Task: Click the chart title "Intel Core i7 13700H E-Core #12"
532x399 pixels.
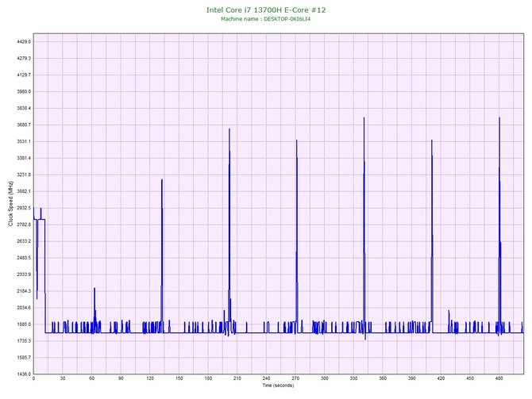Action: [266, 10]
